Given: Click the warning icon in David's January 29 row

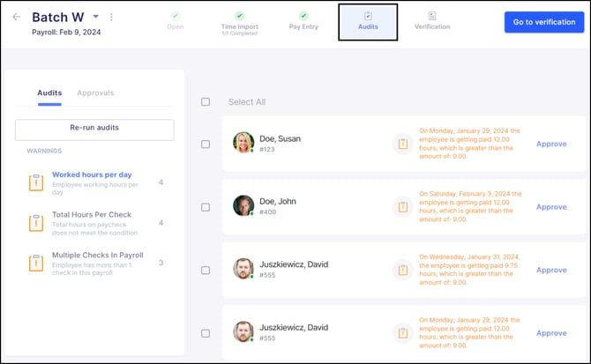Looking at the screenshot, I should 403,333.
